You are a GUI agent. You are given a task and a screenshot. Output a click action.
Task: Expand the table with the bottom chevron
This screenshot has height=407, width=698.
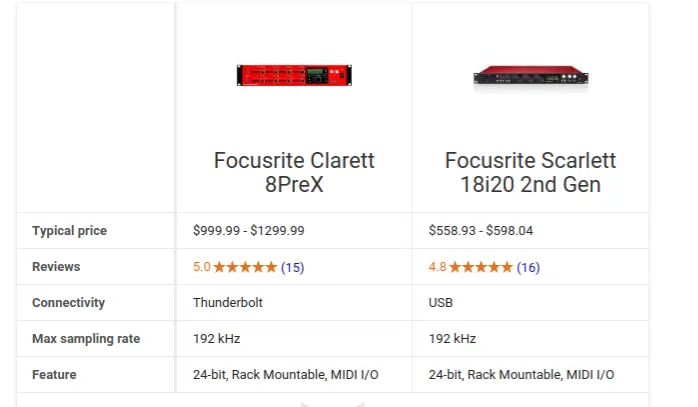point(333,404)
